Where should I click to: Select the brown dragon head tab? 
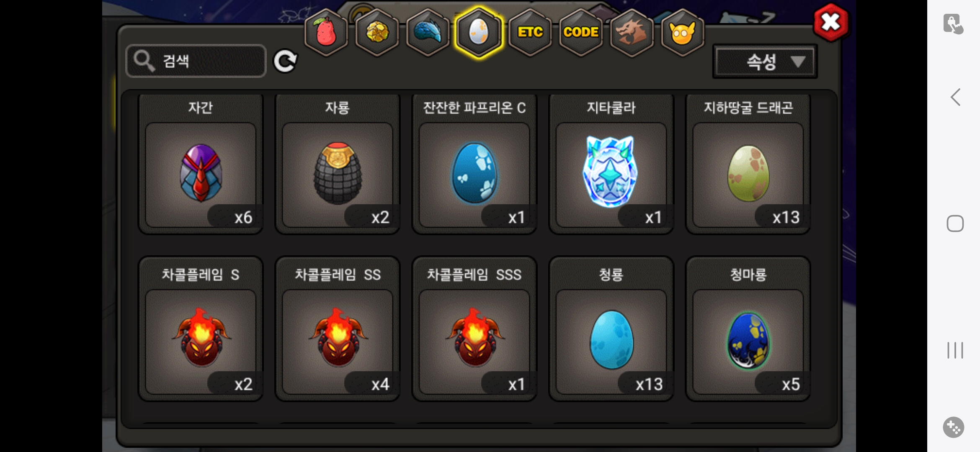click(x=632, y=33)
